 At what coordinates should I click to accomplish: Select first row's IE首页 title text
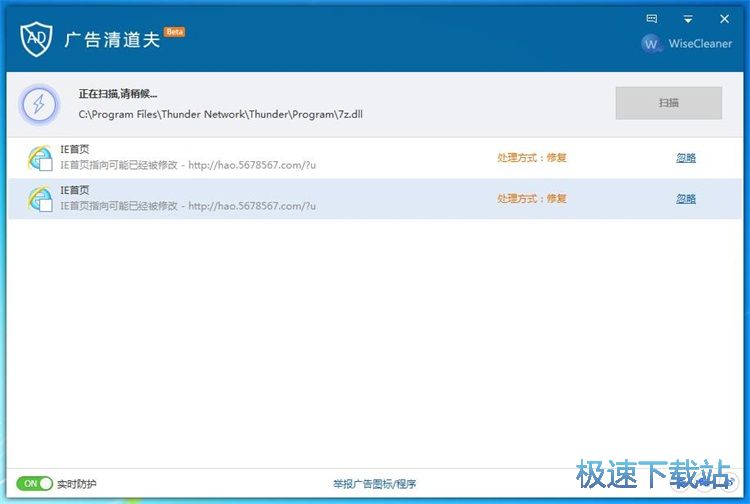[75, 149]
